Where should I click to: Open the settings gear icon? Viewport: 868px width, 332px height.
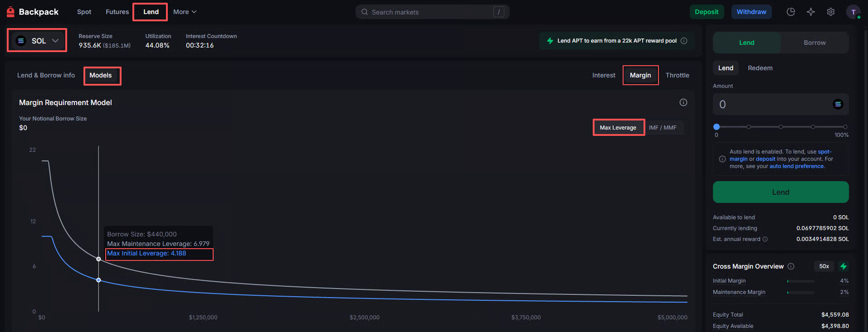click(830, 12)
